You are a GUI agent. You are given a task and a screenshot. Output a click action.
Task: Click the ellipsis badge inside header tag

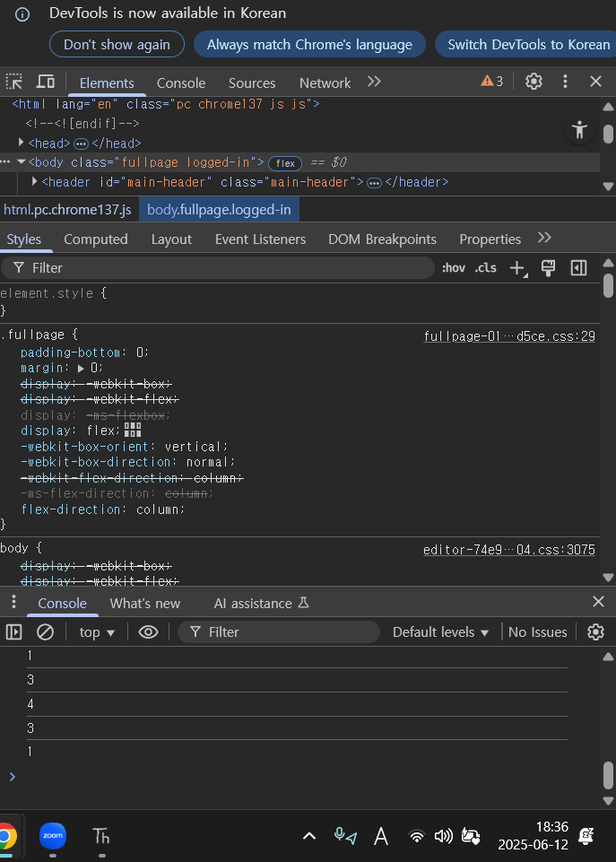click(x=374, y=183)
